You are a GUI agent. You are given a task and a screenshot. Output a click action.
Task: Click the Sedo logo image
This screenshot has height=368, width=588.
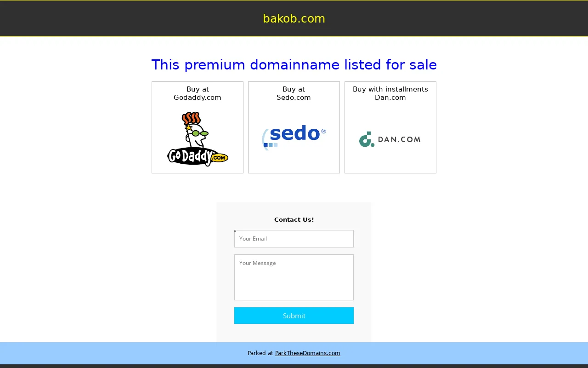click(294, 138)
